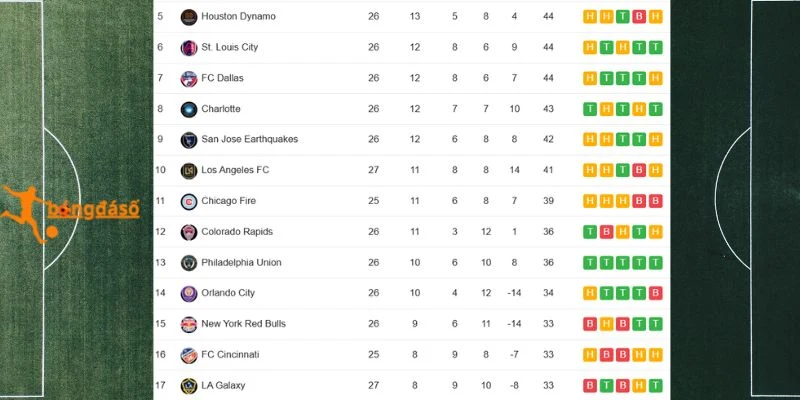The height and width of the screenshot is (400, 800).
Task: Open the Orlando City team name
Action: point(228,293)
